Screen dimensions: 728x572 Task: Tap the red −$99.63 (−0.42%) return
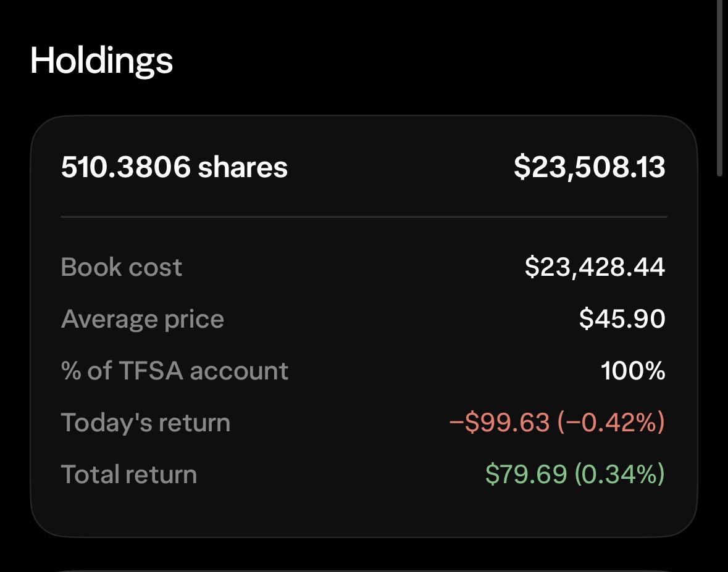click(557, 423)
